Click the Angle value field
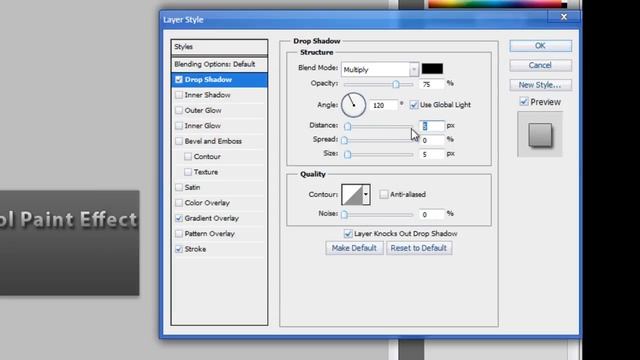640x360 pixels. [x=384, y=105]
